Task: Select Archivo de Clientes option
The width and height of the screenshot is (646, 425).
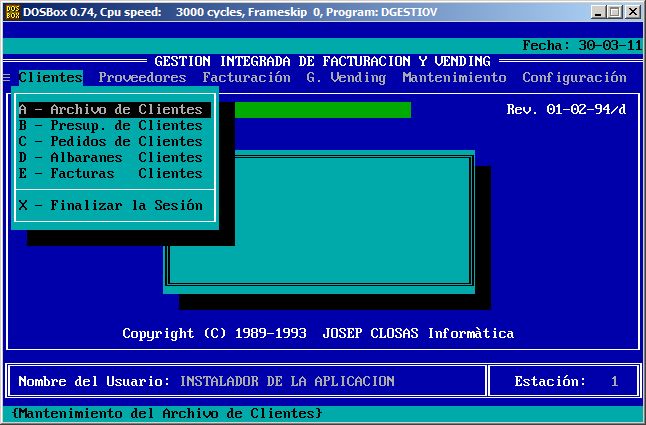Action: (x=114, y=110)
